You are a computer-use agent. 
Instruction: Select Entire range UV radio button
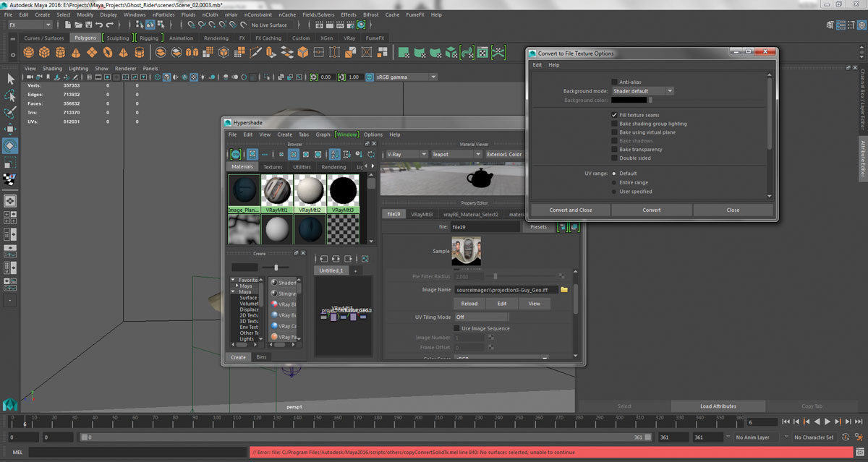[x=614, y=182]
